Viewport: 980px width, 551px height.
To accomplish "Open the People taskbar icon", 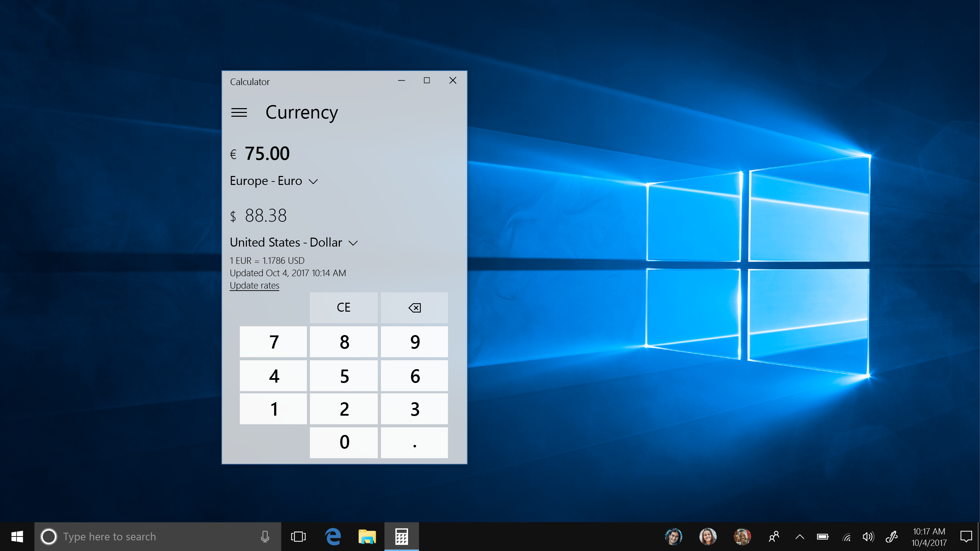I will point(773,537).
